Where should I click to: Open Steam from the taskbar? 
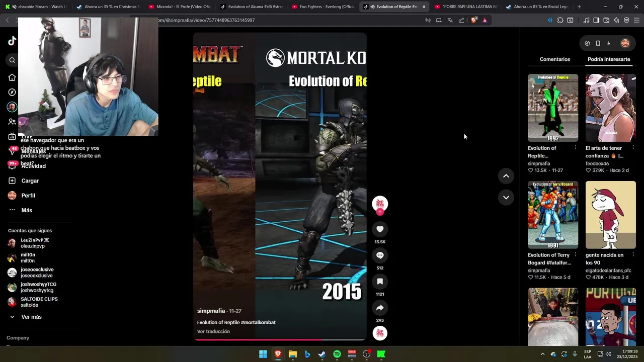click(322, 354)
